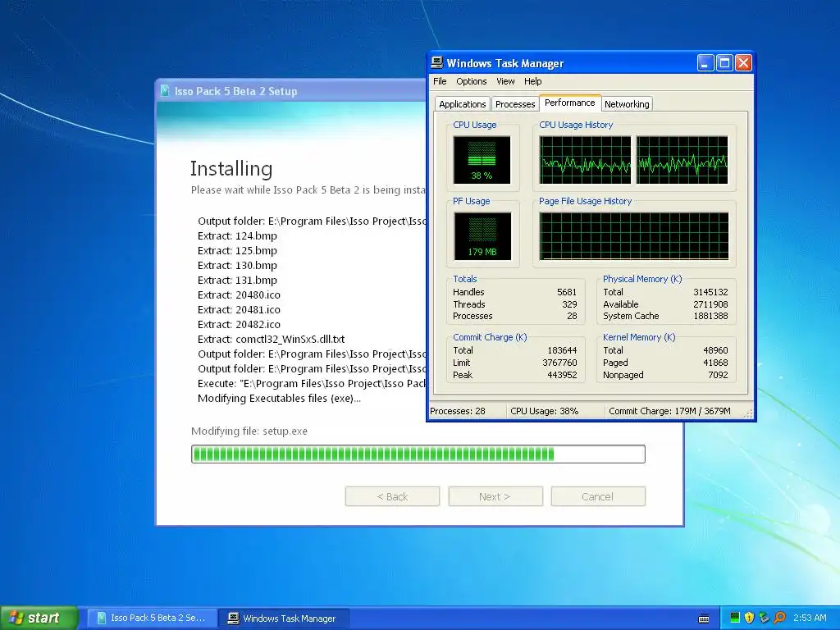The image size is (840, 630).
Task: Click the first CPU Usage History graph
Action: [585, 160]
